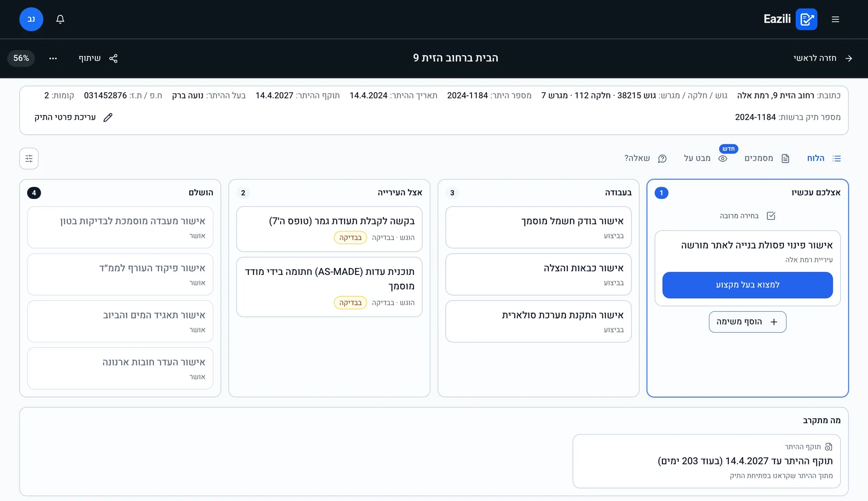868x501 pixels.
Task: Click the back arrow beside חזרה לראשי
Action: click(x=849, y=58)
